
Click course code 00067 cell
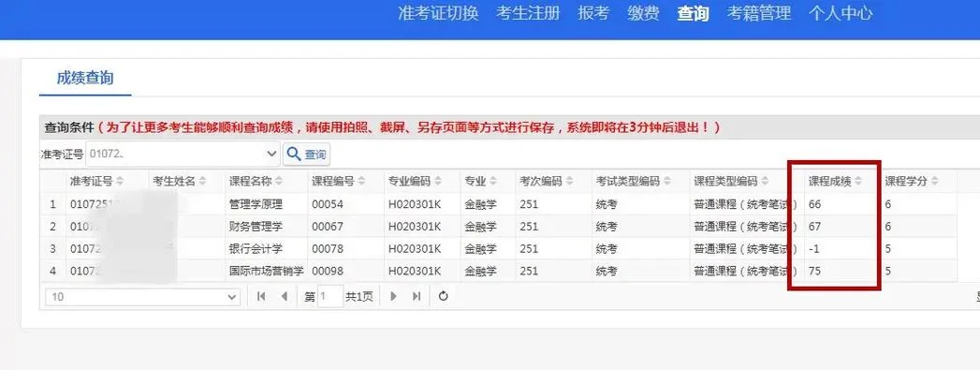[x=345, y=227]
